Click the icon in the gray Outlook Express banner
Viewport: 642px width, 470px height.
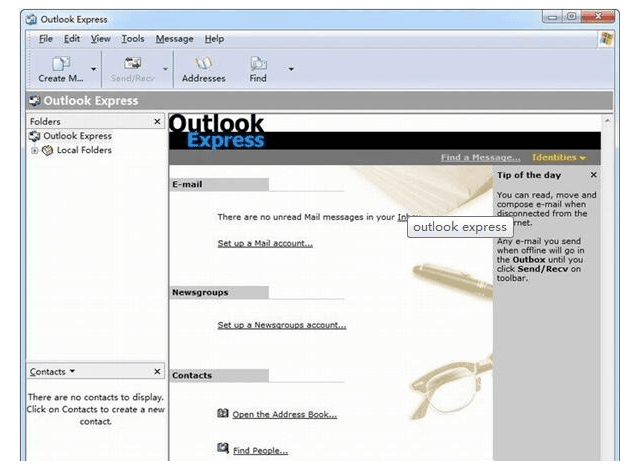point(34,101)
